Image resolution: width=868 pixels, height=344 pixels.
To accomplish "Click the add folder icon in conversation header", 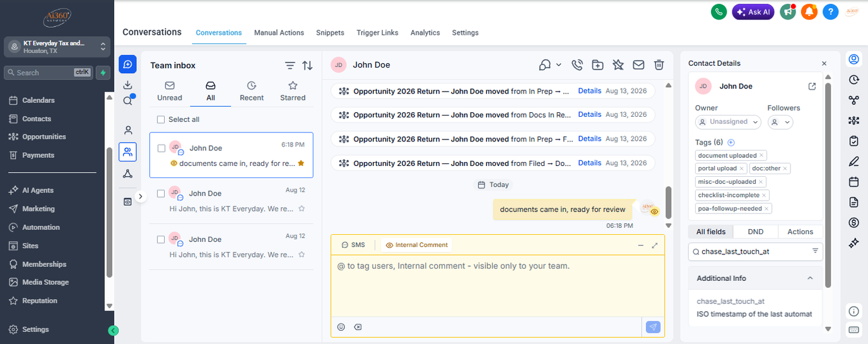I will pyautogui.click(x=597, y=64).
